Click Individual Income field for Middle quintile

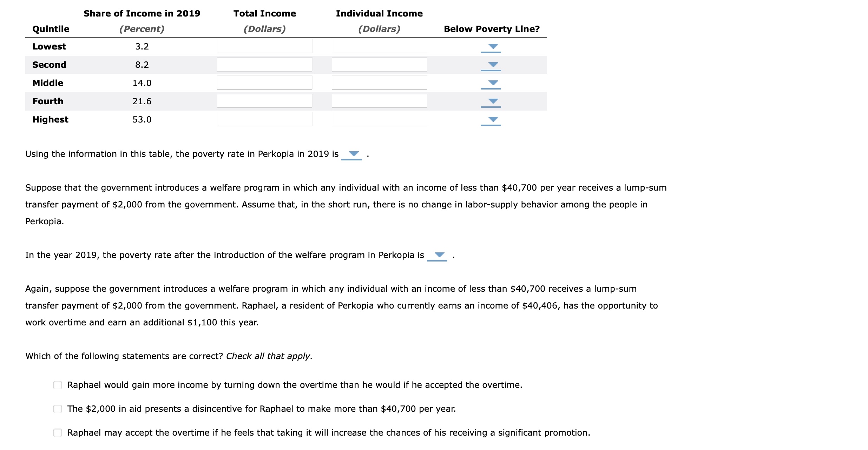tap(380, 82)
